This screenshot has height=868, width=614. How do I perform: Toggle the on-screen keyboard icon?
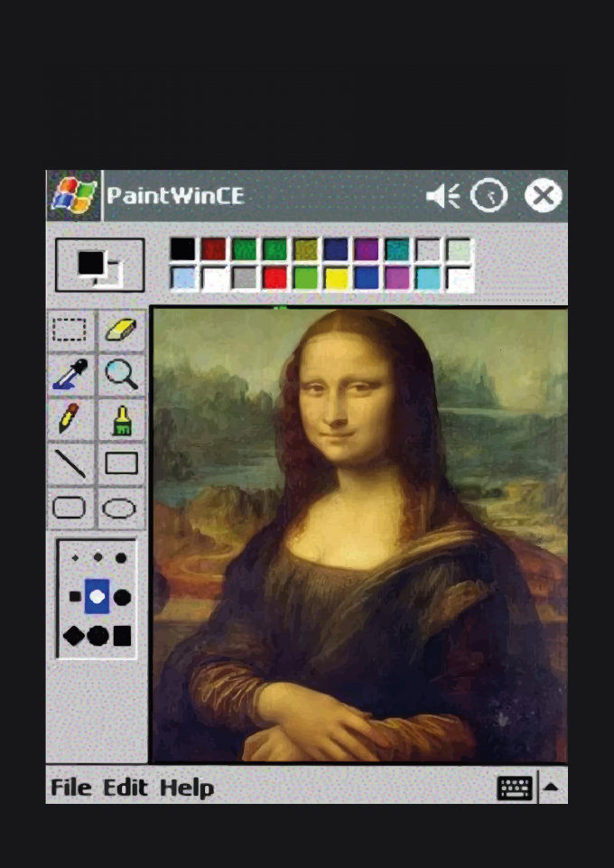(x=515, y=788)
